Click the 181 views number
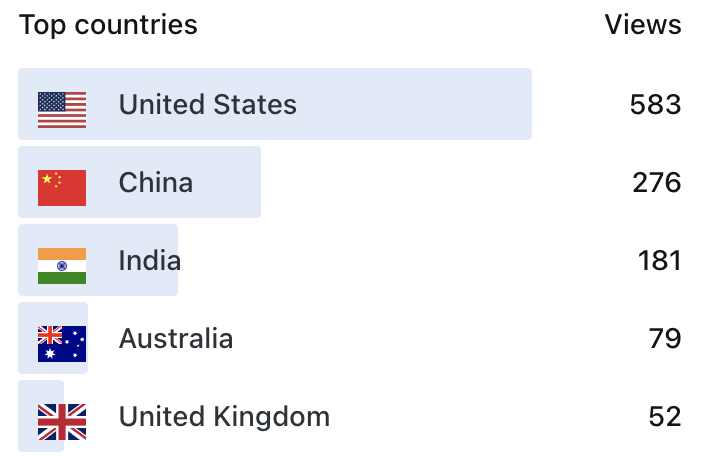This screenshot has width=708, height=456. click(x=659, y=261)
